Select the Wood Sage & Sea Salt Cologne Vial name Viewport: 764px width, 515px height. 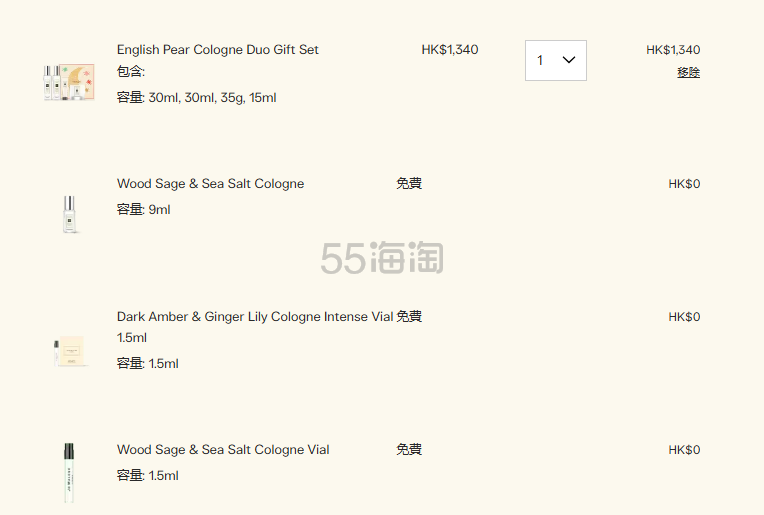[x=223, y=450]
